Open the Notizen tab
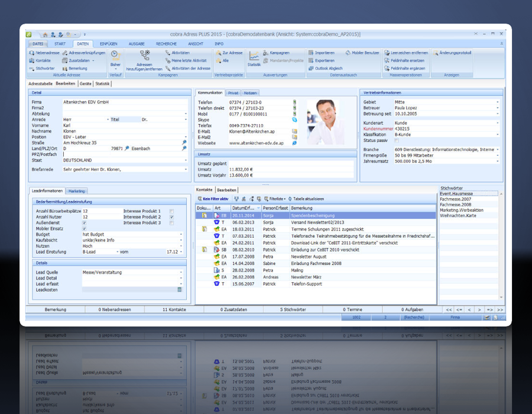Screen dimensions: 532x414 (x=251, y=93)
